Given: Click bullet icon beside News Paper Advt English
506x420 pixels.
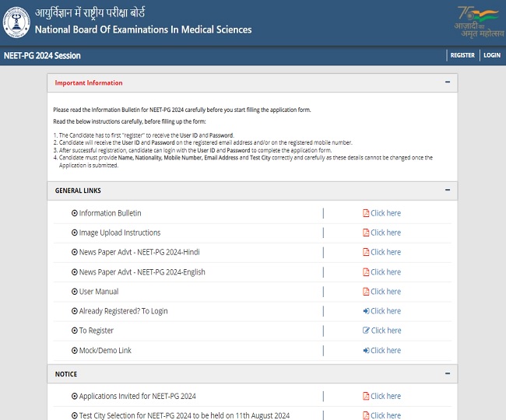Looking at the screenshot, I should click(x=75, y=272).
